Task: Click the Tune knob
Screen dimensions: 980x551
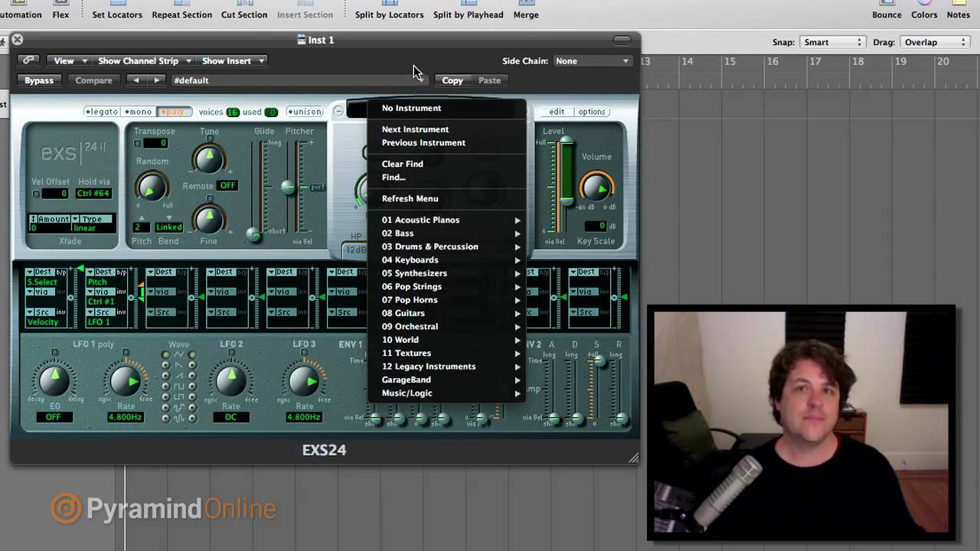Action: 208,159
